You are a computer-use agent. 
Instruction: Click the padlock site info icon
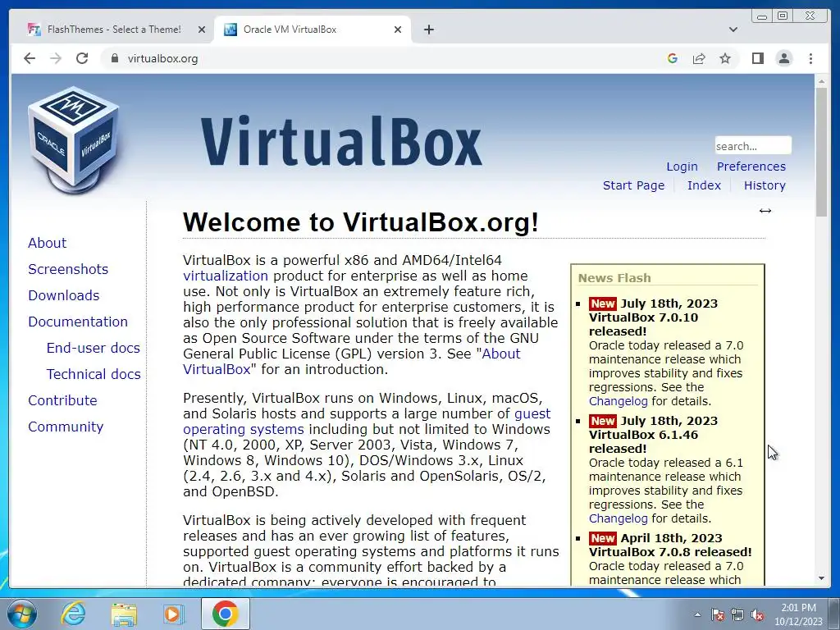click(x=114, y=58)
